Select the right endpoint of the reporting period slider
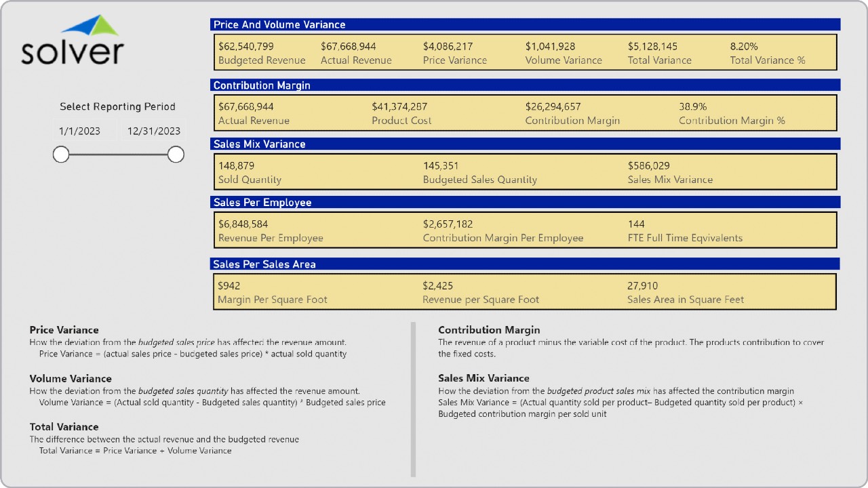Viewport: 868px width, 488px height. [175, 154]
